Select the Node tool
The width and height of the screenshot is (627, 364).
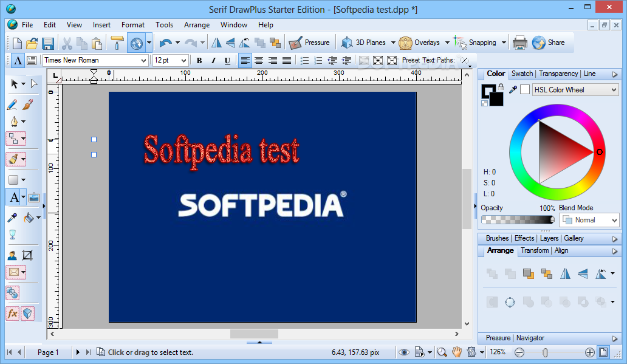[x=34, y=84]
